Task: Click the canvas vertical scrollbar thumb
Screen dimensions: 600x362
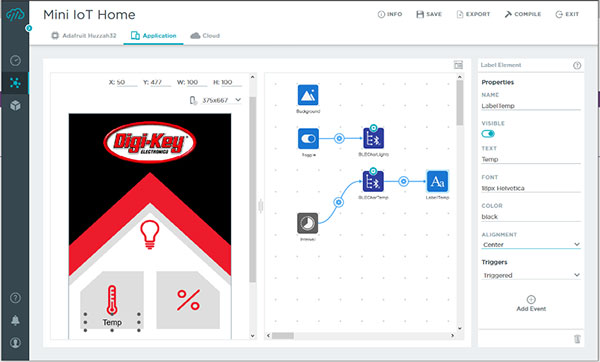Action: pos(460,103)
